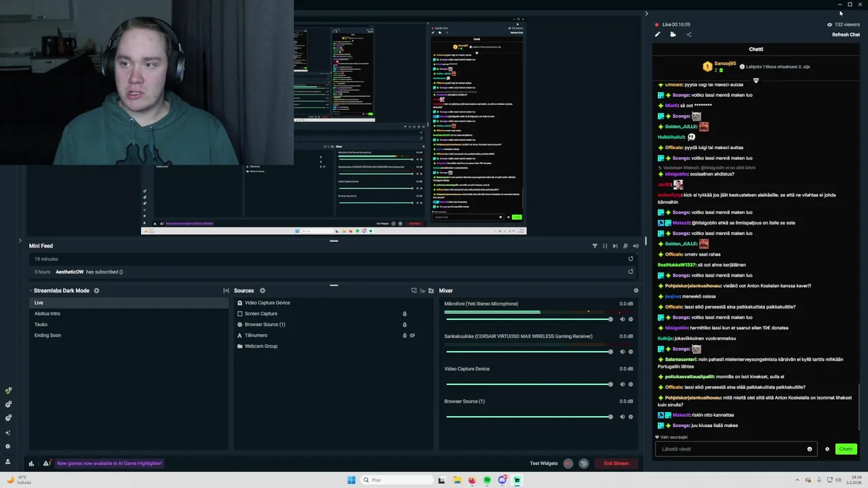Click the share stream icon

(x=688, y=35)
